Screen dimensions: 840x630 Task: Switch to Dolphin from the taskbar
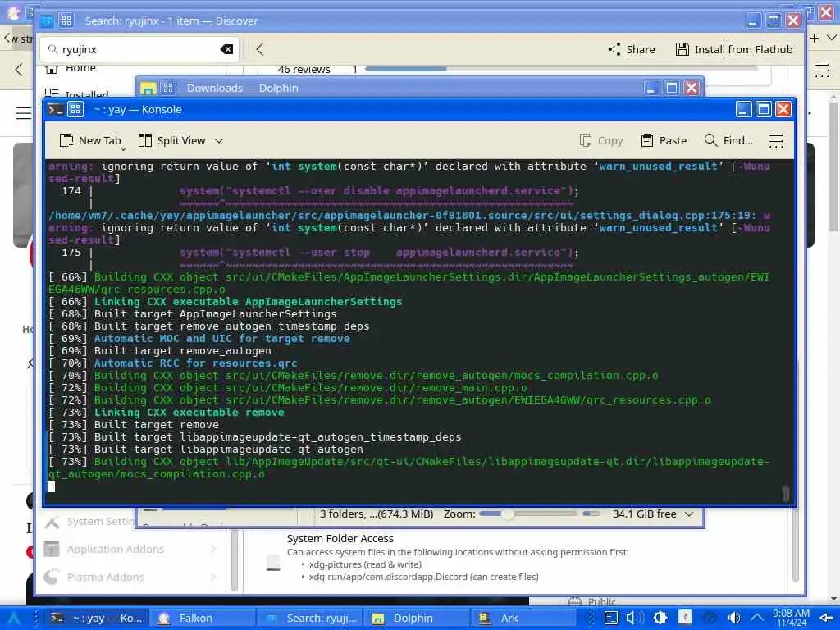[x=418, y=619]
